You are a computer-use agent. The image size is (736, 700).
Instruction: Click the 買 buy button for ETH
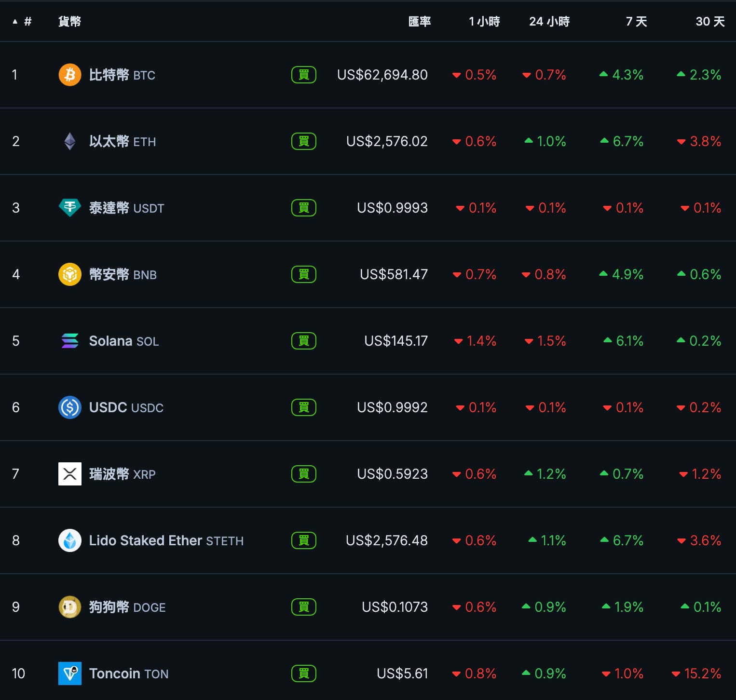pos(304,141)
